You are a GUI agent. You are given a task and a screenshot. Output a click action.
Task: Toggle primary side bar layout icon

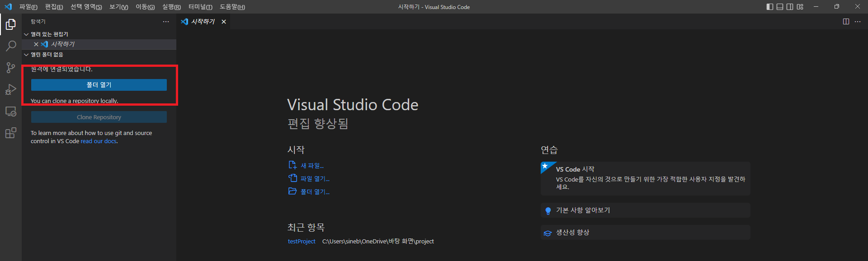(770, 7)
